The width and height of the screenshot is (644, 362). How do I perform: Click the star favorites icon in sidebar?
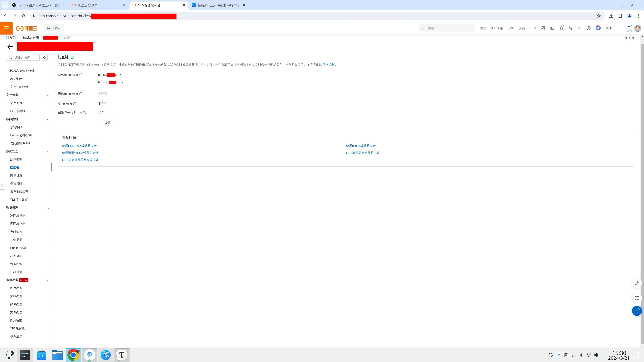tap(44, 58)
